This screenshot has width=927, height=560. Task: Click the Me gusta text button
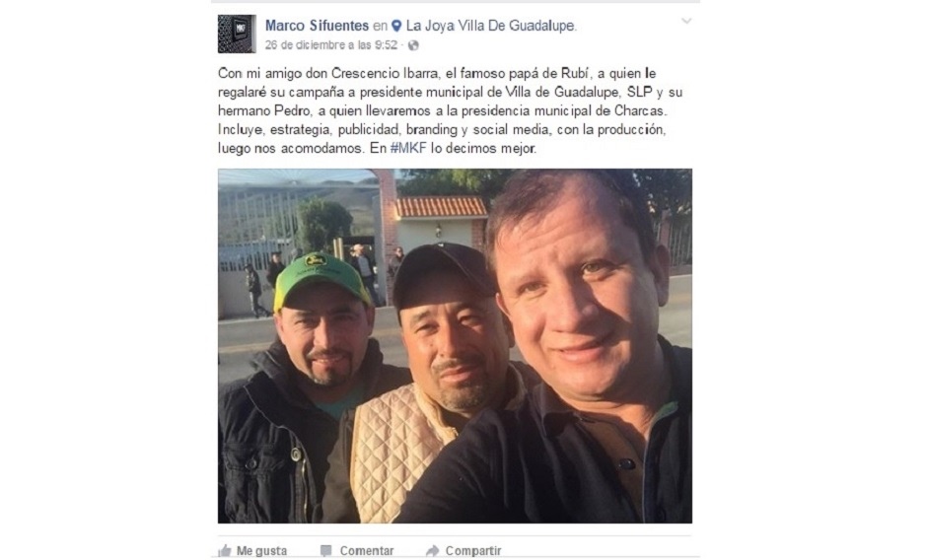click(x=262, y=551)
